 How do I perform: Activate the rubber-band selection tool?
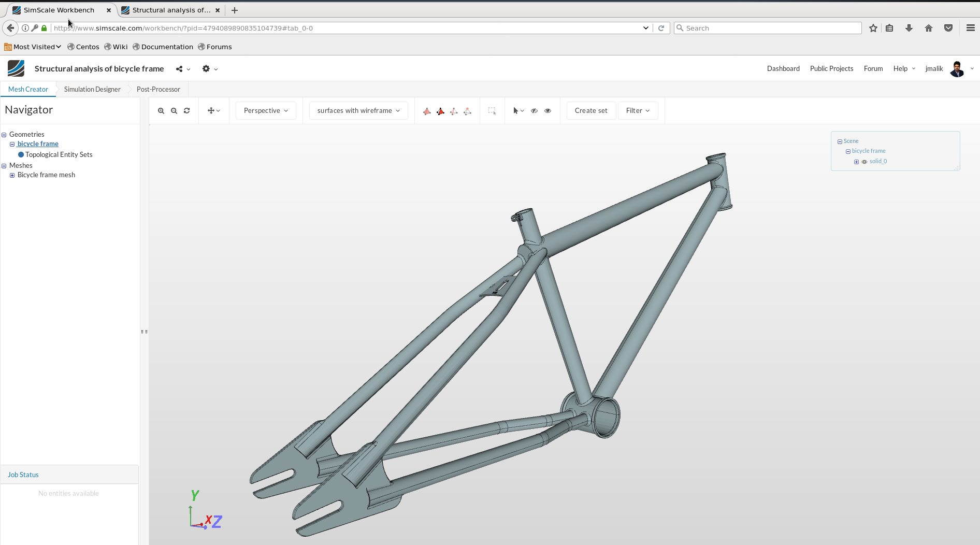(492, 111)
